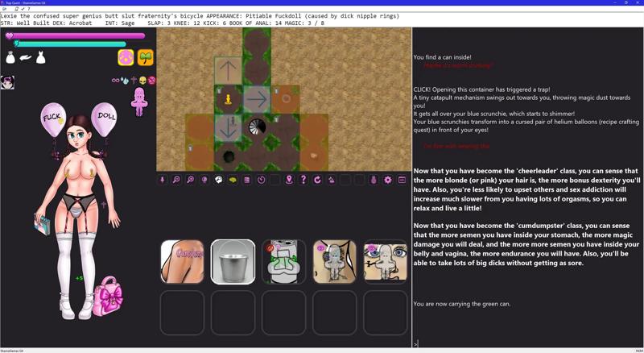
Task: Click the orange clover status icon
Action: click(146, 57)
